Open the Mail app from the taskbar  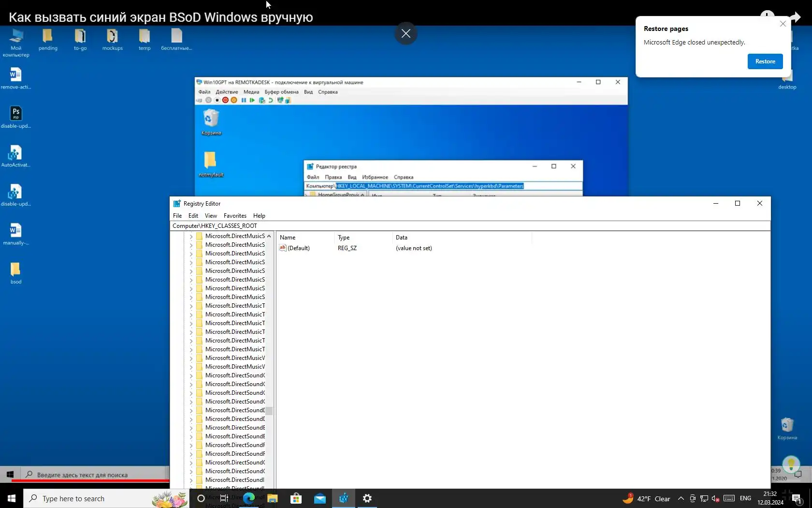[320, 498]
